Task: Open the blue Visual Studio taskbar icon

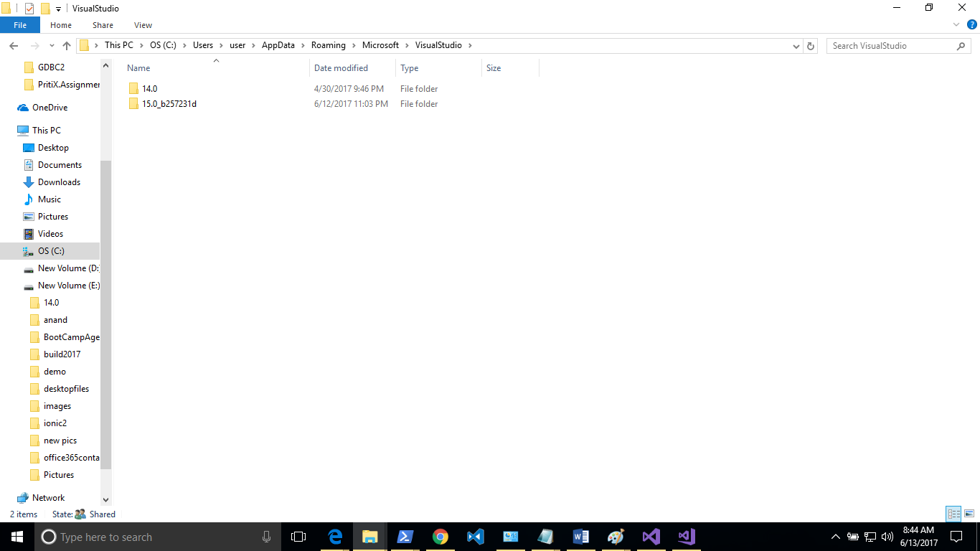Action: [x=475, y=536]
